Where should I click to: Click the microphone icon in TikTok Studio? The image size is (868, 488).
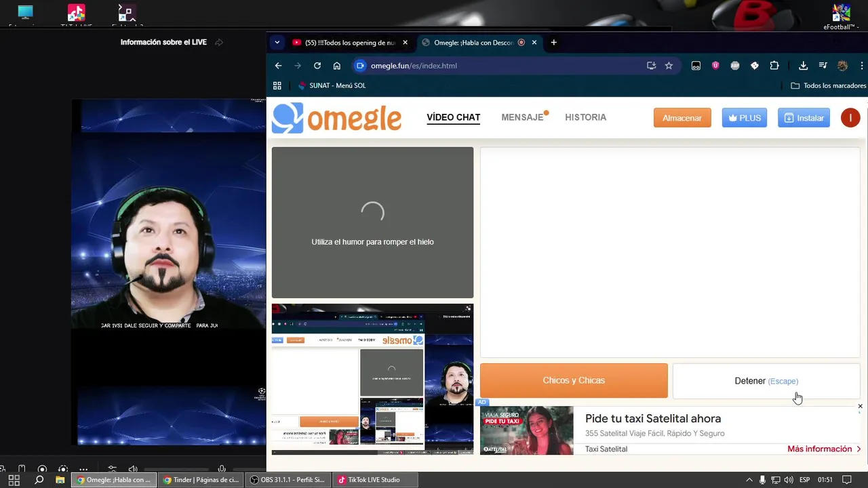[222, 469]
